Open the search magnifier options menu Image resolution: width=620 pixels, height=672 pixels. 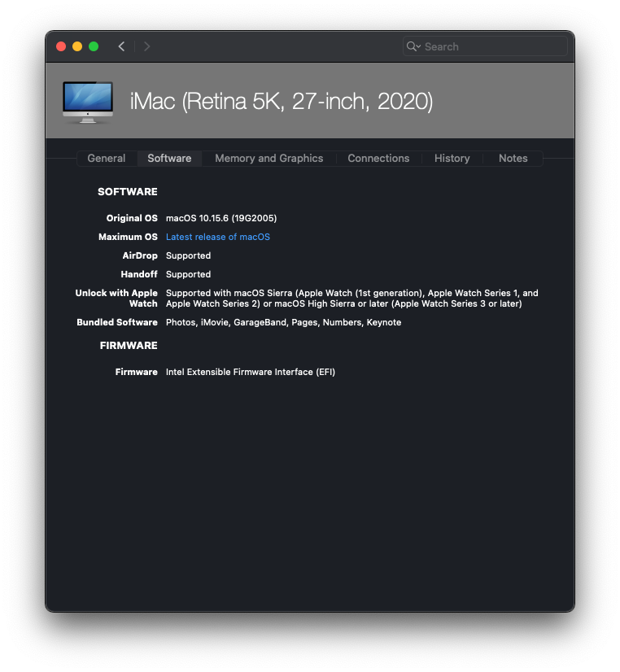413,46
